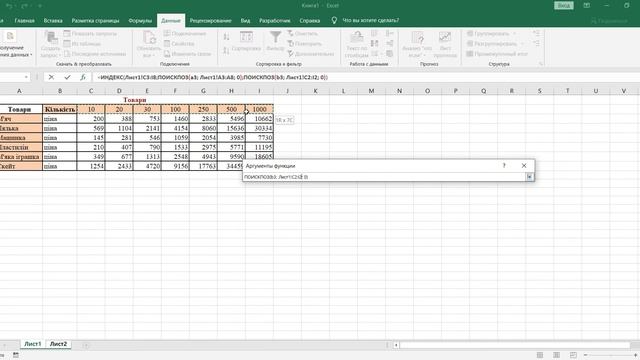Click Изменить связи icon
This screenshot has height=360, width=640.
coord(167,54)
